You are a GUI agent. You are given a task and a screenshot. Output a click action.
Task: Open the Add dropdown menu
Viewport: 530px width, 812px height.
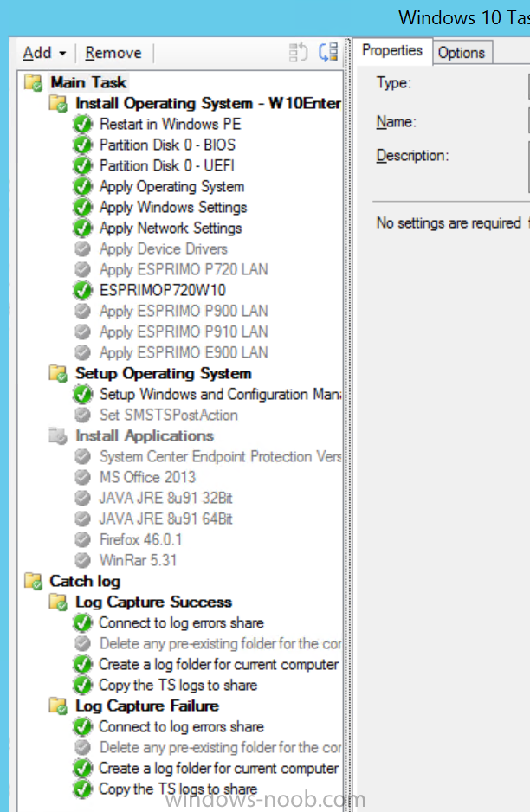coord(44,53)
